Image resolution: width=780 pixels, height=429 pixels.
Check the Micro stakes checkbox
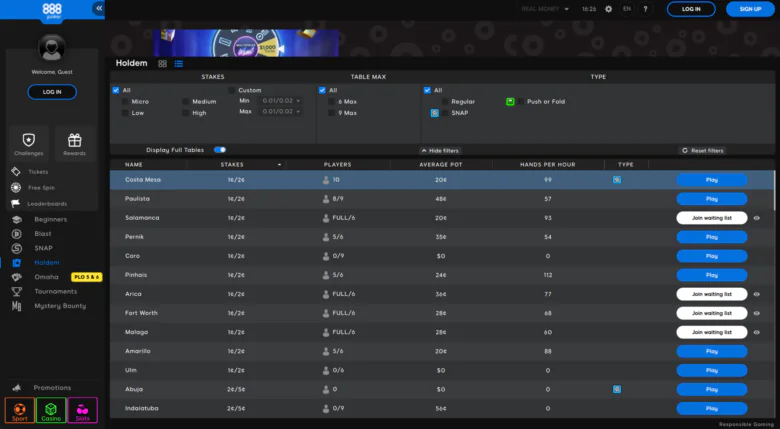(x=126, y=101)
